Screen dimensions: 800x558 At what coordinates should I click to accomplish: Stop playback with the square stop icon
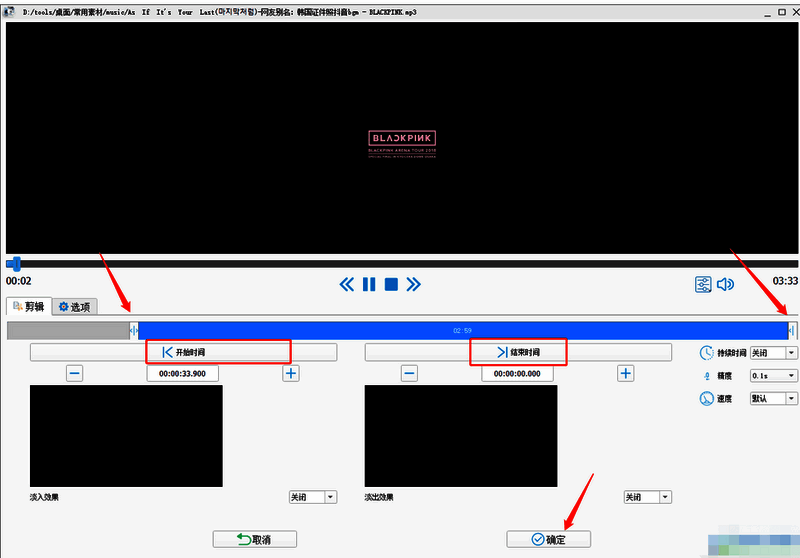tap(391, 285)
